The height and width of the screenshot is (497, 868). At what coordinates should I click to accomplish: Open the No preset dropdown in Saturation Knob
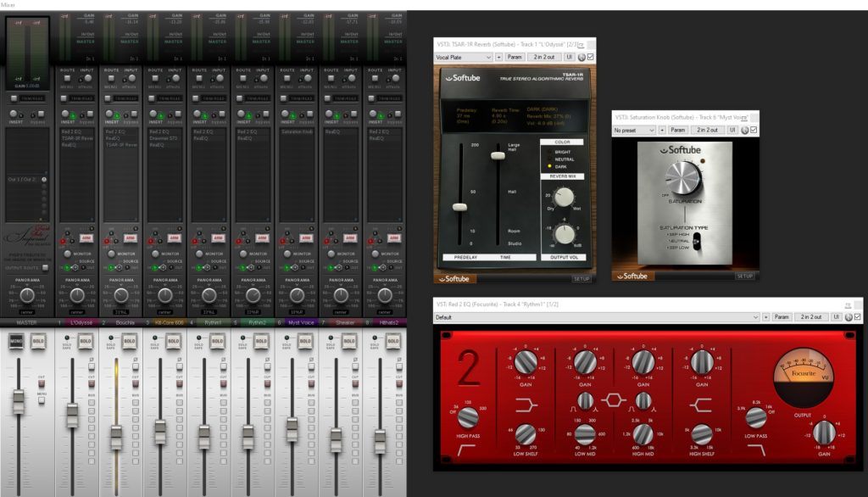coord(634,131)
